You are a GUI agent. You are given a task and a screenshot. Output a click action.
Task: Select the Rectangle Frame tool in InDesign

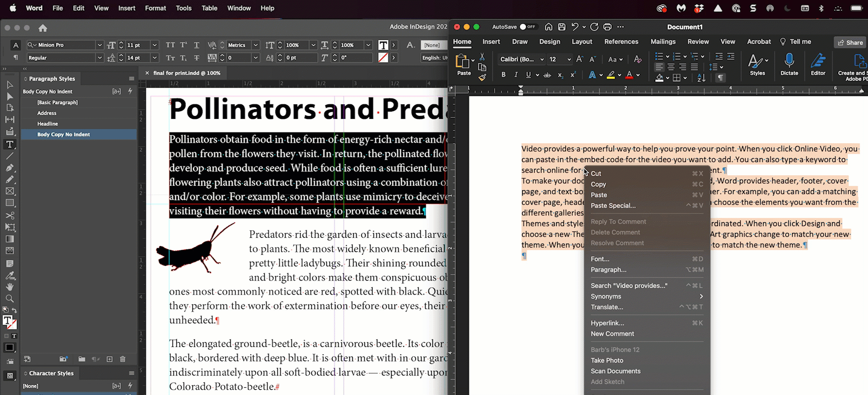pyautogui.click(x=10, y=191)
